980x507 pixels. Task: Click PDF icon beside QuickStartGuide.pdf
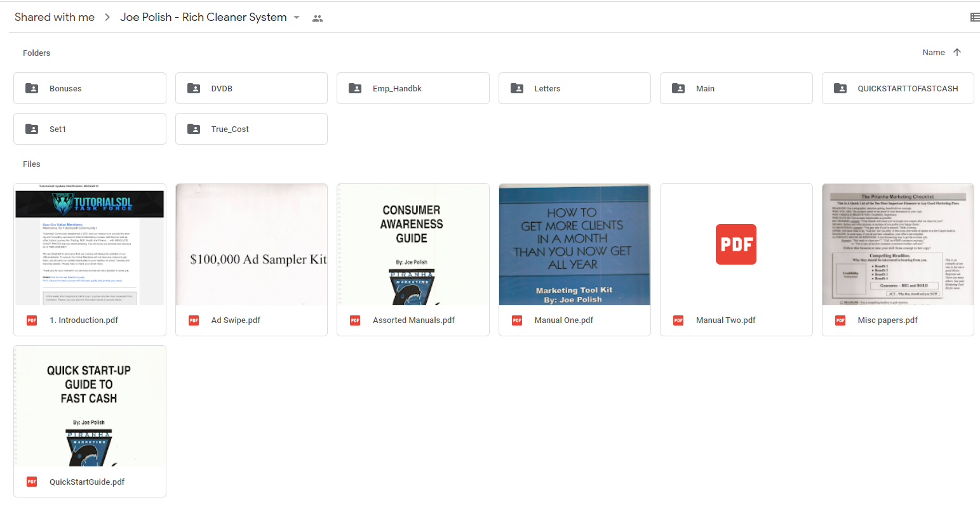pos(32,482)
